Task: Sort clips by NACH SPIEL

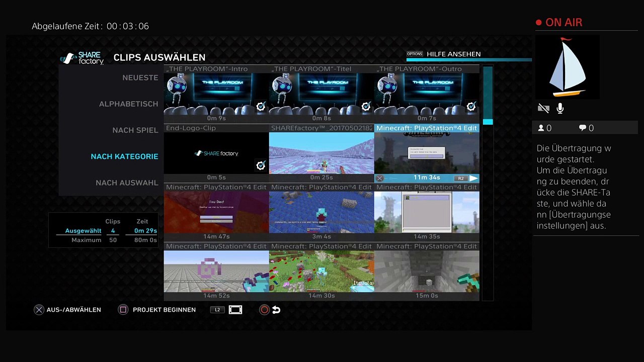Action: [x=135, y=130]
